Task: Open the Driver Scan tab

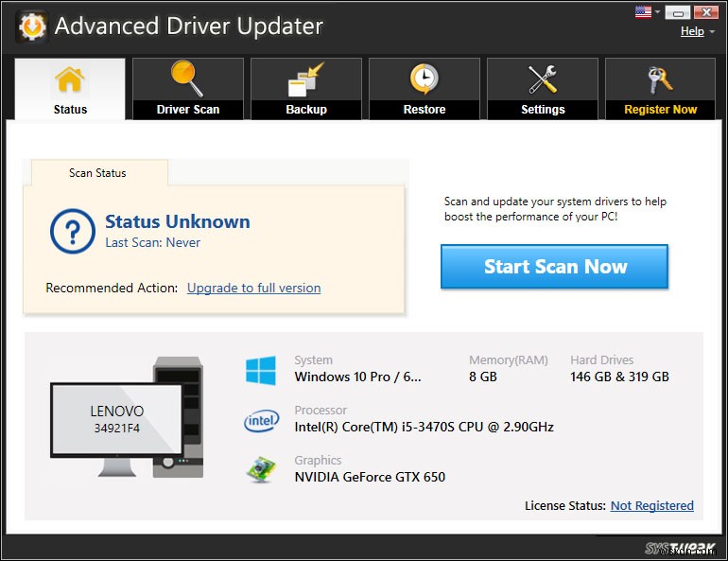Action: click(x=187, y=89)
